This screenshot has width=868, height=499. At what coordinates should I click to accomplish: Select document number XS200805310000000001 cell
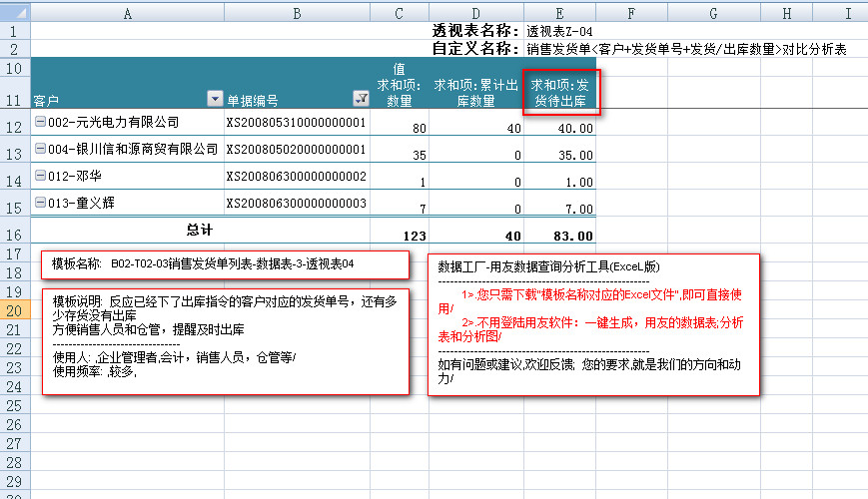click(x=297, y=123)
